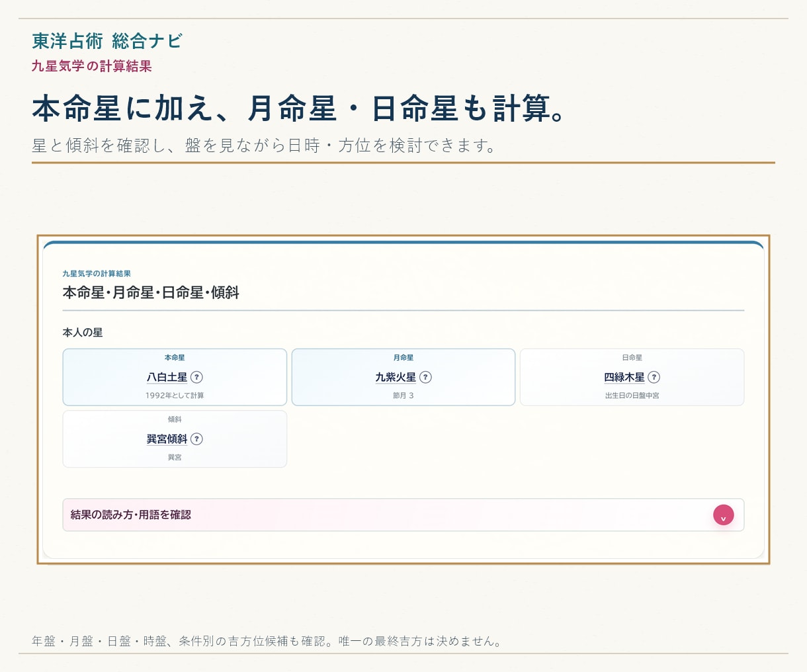Click 1992年として計算 note

pyautogui.click(x=175, y=396)
